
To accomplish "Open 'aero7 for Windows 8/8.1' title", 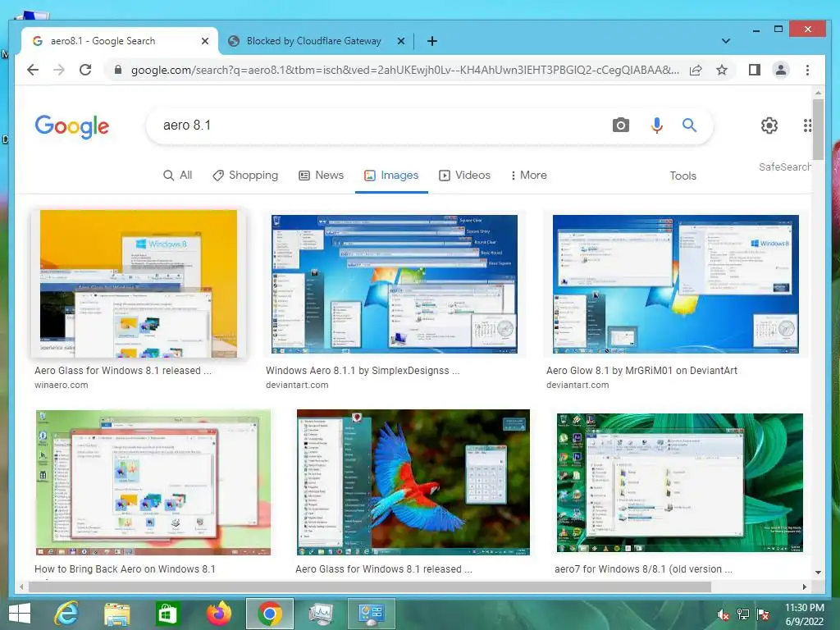I will [643, 569].
